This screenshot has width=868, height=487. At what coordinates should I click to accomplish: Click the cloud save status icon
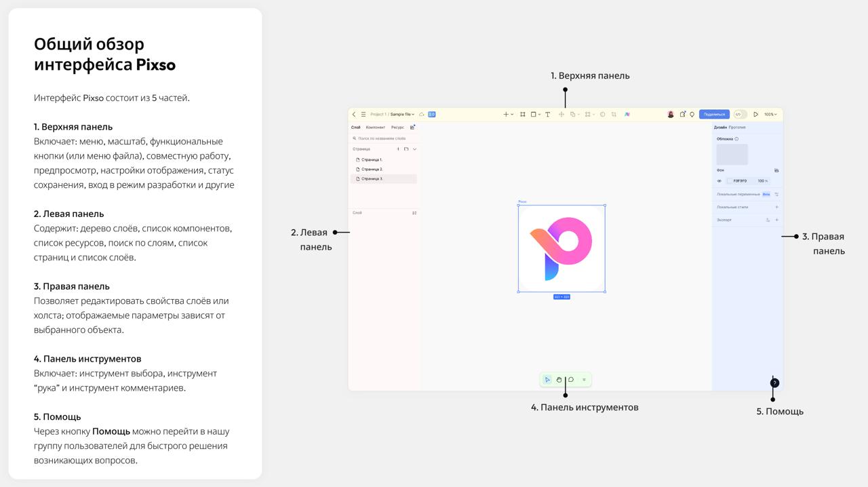pos(422,114)
